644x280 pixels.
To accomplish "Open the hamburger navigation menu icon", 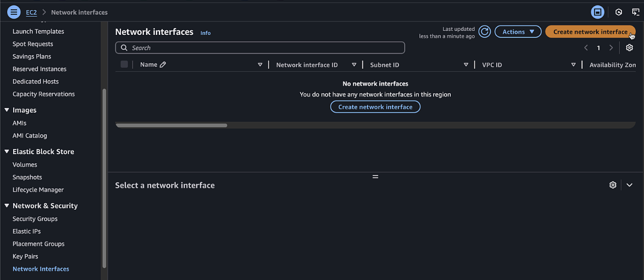I will point(14,12).
